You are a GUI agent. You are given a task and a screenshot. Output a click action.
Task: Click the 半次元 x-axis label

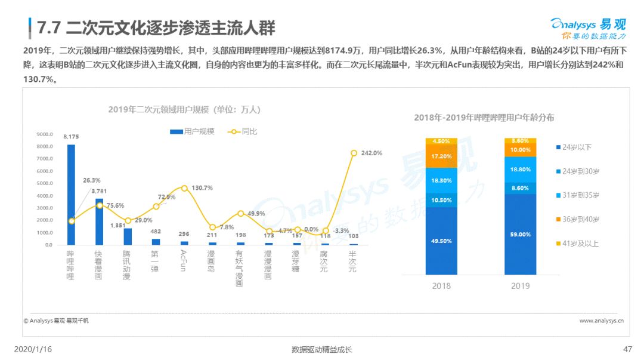click(352, 262)
